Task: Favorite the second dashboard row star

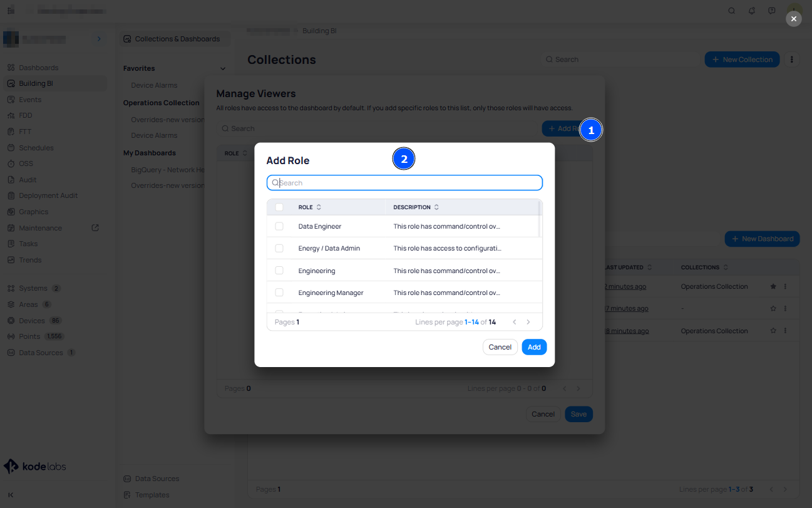Action: pyautogui.click(x=773, y=308)
